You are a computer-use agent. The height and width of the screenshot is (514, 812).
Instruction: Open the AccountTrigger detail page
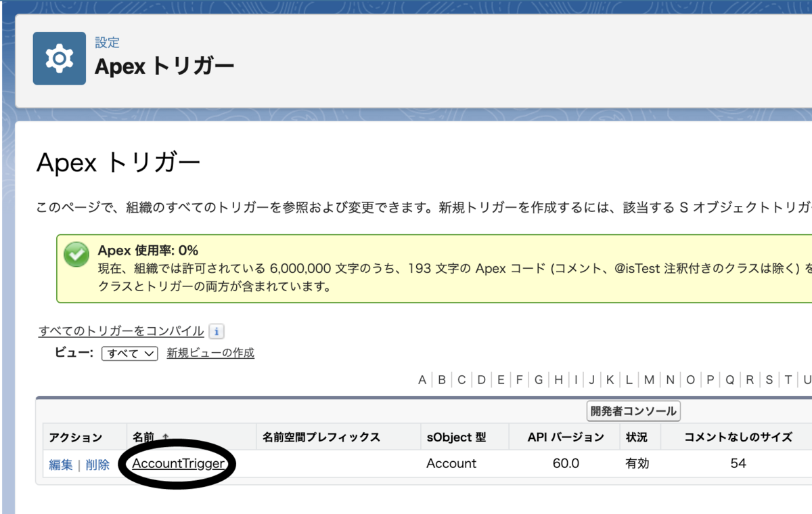pos(178,465)
